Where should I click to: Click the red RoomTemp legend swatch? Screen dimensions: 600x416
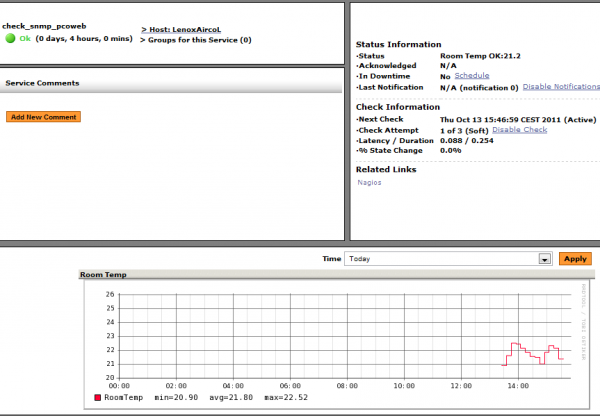[x=97, y=397]
